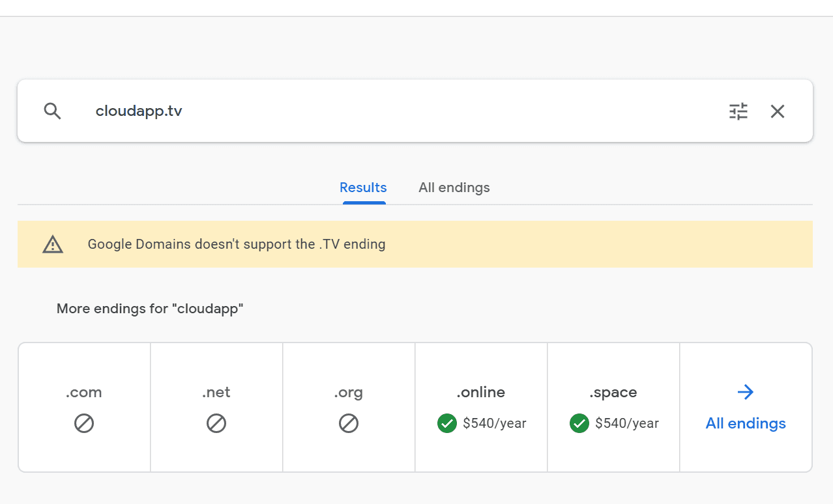Viewport: 833px width, 504px height.
Task: Click the $540/year price for .space
Action: click(627, 423)
